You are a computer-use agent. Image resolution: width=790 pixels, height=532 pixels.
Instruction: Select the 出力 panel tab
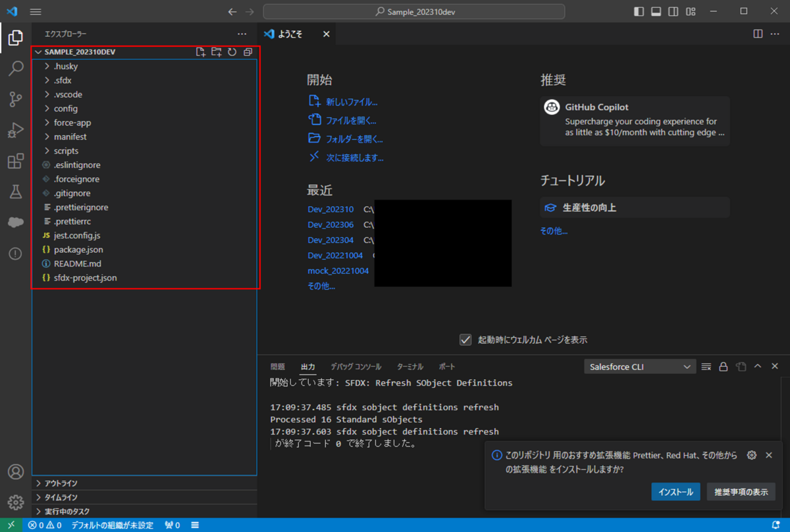click(308, 367)
